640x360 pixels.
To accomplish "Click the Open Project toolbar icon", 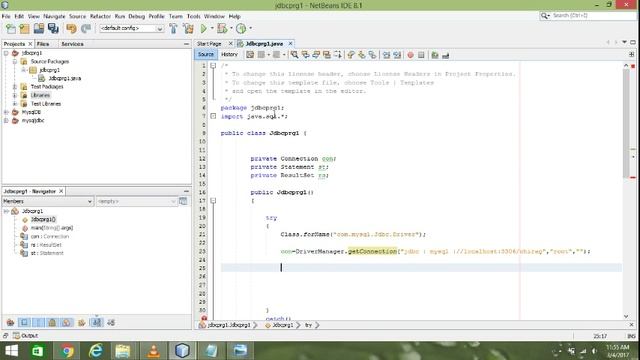I will point(39,28).
